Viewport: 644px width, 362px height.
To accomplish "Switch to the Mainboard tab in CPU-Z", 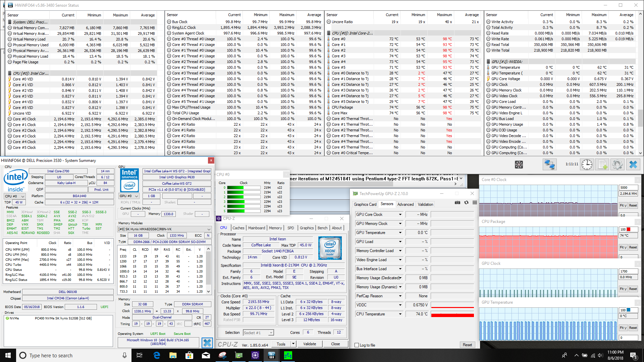I will coord(256,228).
